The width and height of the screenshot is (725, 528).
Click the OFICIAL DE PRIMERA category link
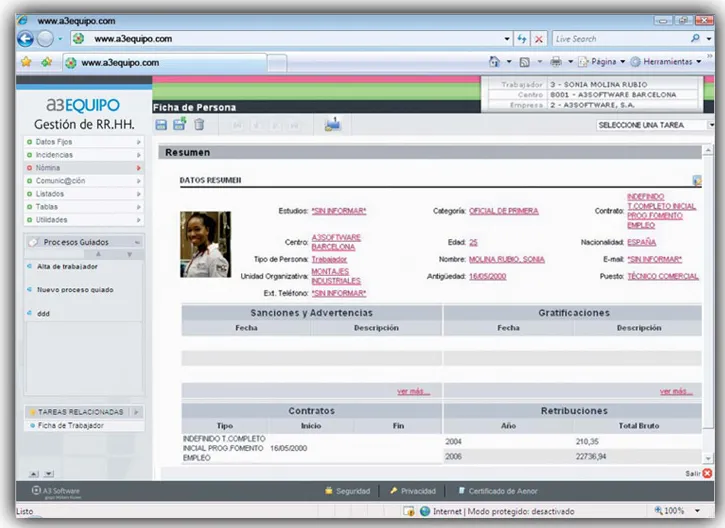504,211
